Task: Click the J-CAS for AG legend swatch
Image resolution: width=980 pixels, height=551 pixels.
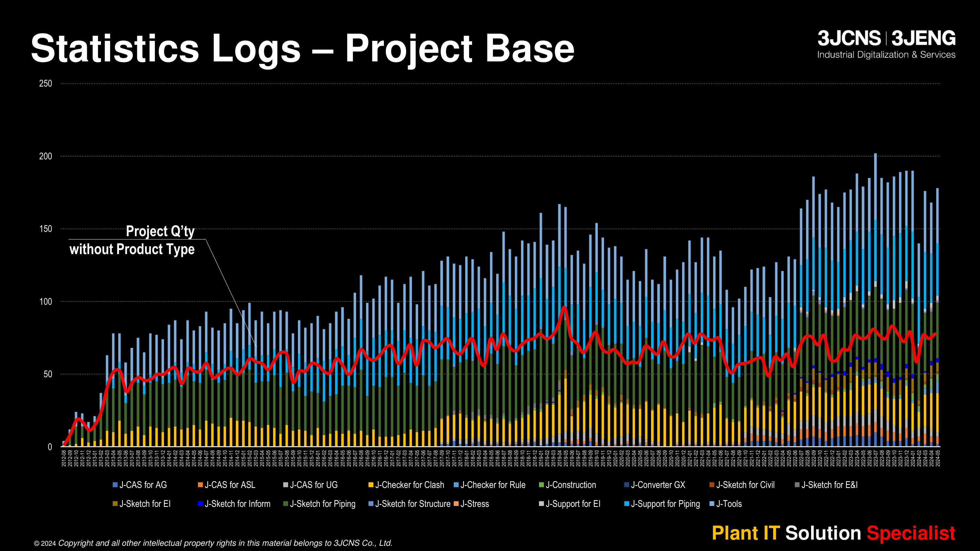Action: pos(115,485)
